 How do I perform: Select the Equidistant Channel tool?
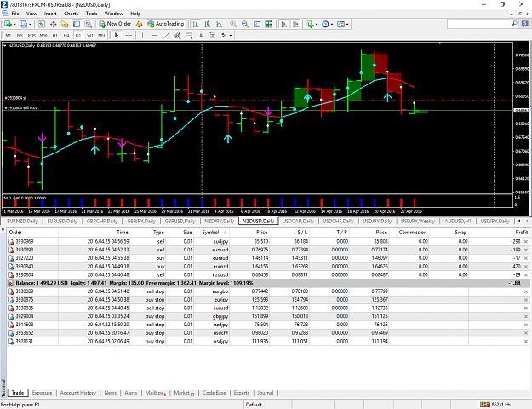pos(177,35)
